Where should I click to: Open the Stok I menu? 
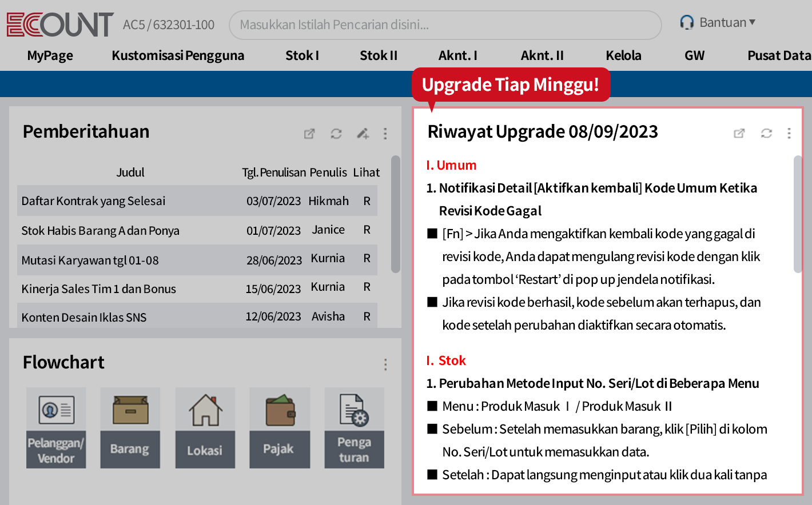point(302,55)
